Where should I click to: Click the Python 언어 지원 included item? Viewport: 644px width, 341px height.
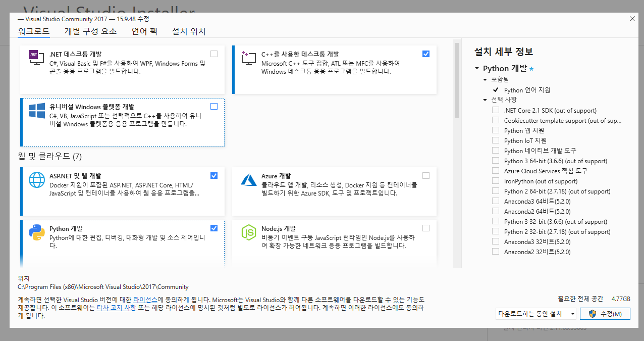527,90
